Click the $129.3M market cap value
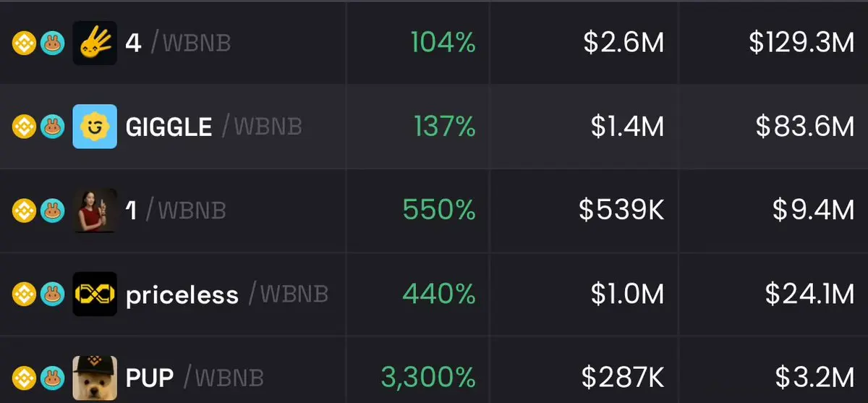Image resolution: width=868 pixels, height=403 pixels. 802,43
